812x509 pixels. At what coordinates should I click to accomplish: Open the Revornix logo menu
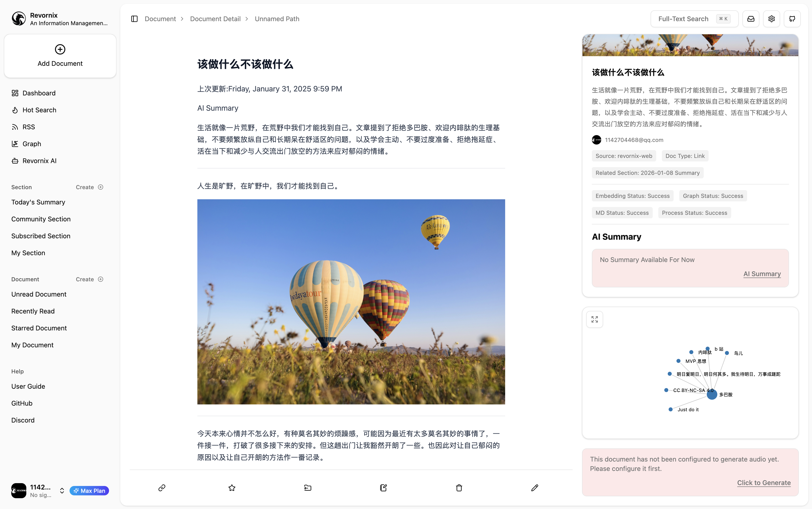point(19,19)
